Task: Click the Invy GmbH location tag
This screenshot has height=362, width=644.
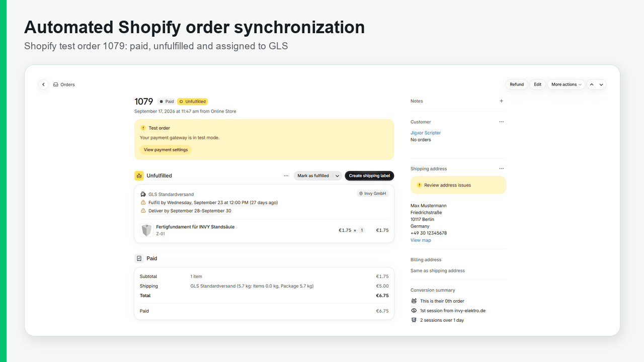Action: pyautogui.click(x=372, y=194)
